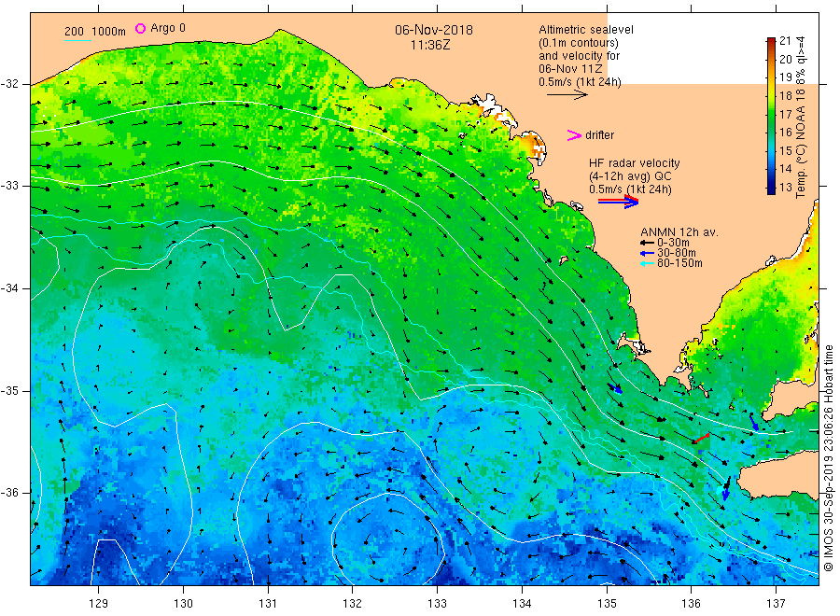Click the red current arrow near longitude 136
This screenshot has height=616, width=840.
(x=701, y=438)
